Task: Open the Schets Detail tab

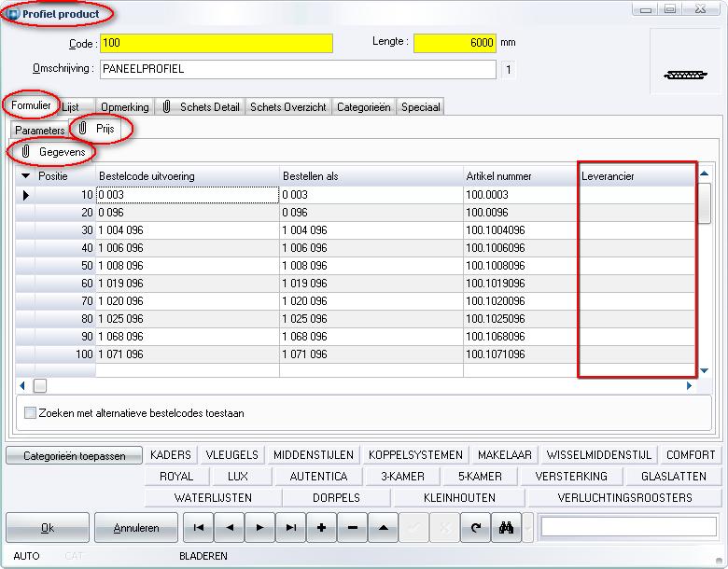Action: tap(201, 107)
